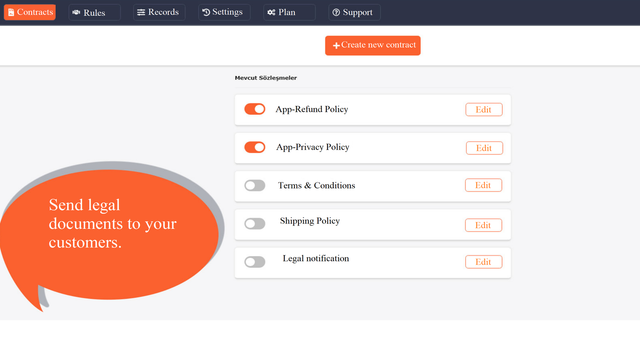This screenshot has width=640, height=360.
Task: Click the plus icon on Create new contract
Action: (x=336, y=46)
